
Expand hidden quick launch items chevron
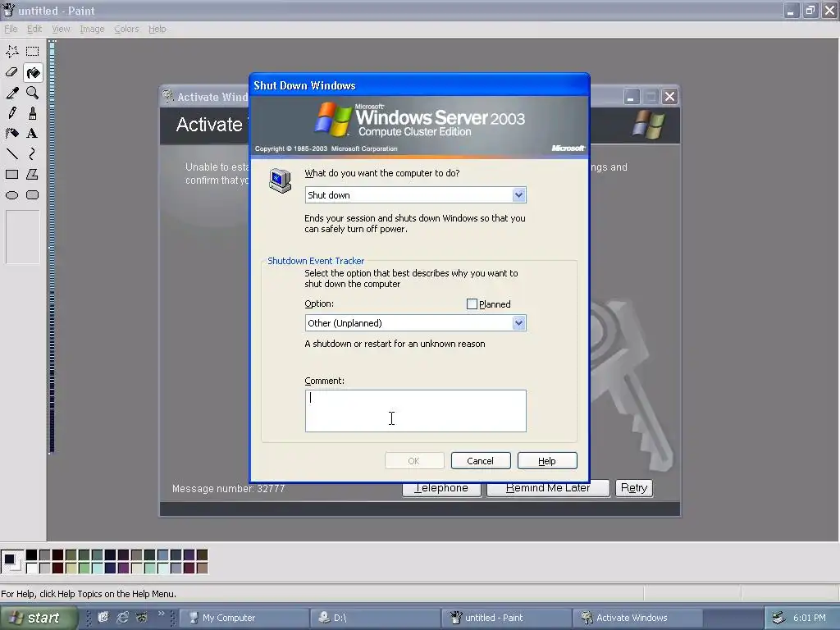(161, 614)
